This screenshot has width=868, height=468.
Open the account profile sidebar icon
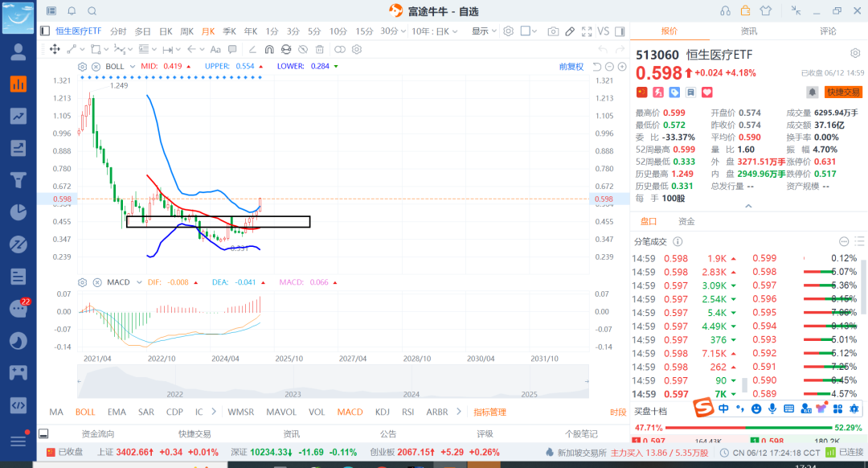tap(18, 52)
